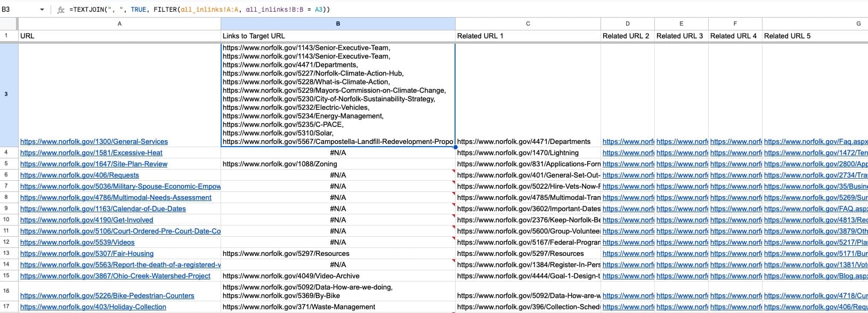Select the Data-How-are-we-doing cell in column B
Screen dimensions: 868x313
pos(338,291)
